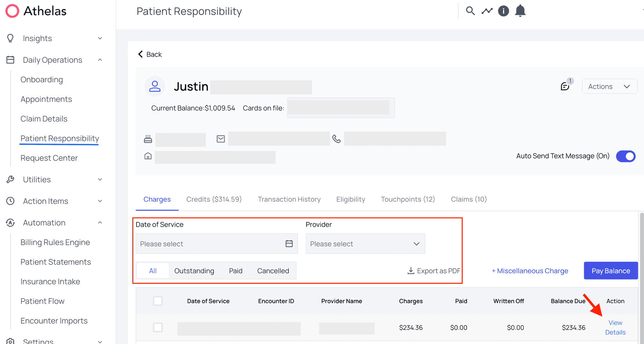Click the patient avatar icon beside Justin
Image resolution: width=644 pixels, height=344 pixels.
[155, 86]
